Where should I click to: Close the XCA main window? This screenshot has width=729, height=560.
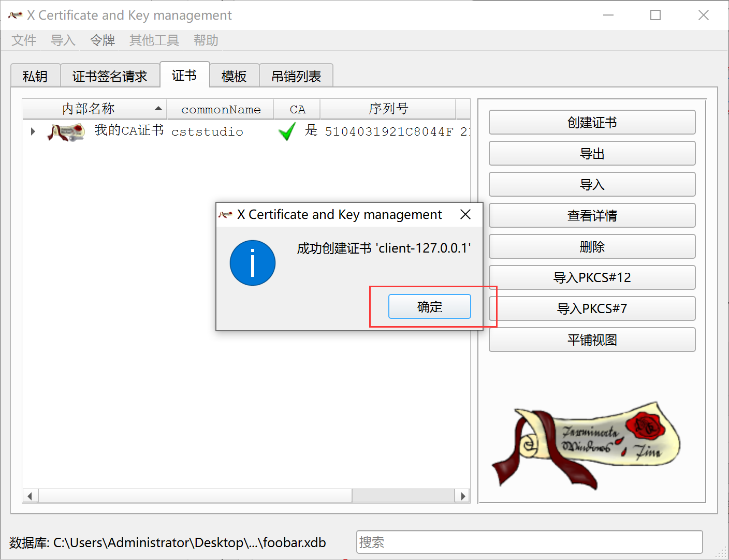(703, 15)
